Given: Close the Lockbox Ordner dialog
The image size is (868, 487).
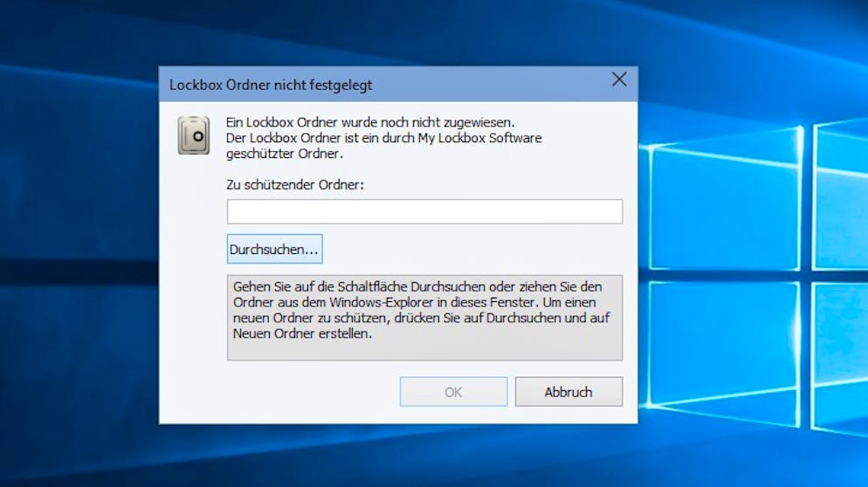Looking at the screenshot, I should (619, 79).
